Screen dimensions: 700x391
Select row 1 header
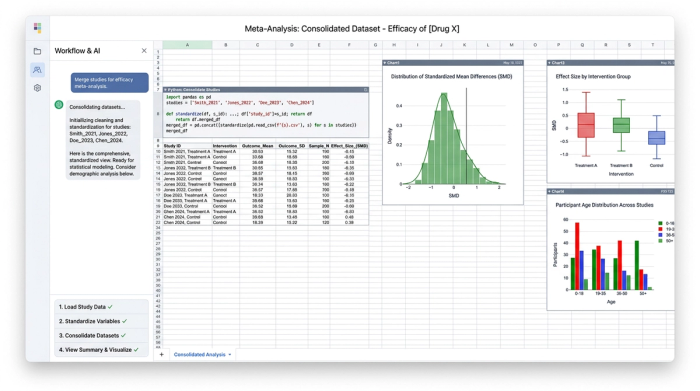point(158,52)
